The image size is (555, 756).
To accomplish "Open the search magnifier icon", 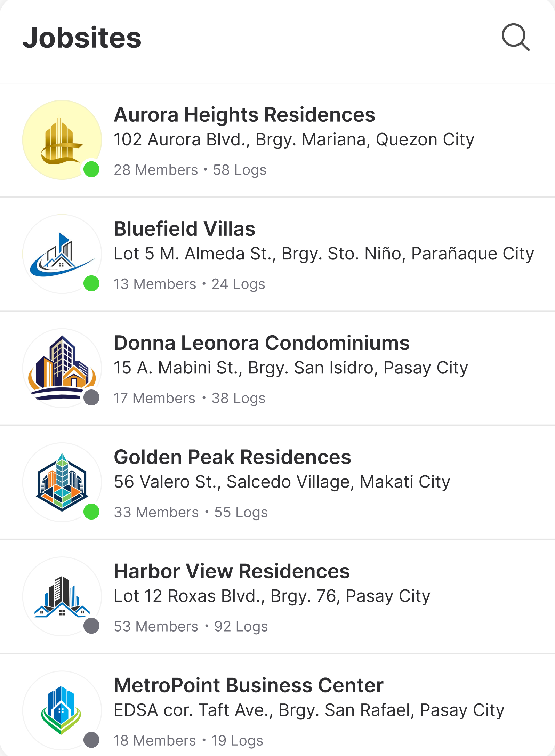I will coord(515,37).
